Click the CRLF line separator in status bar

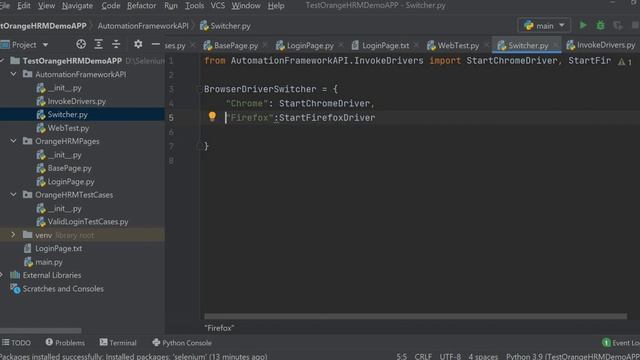423,356
